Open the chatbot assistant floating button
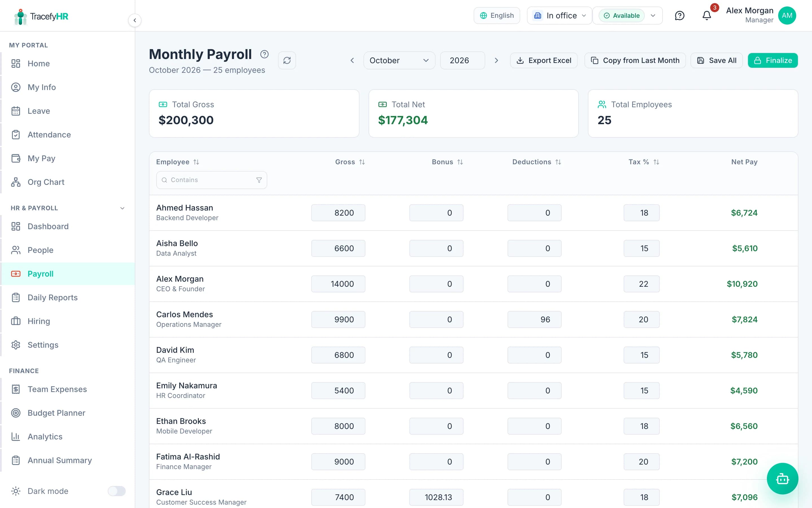This screenshot has width=812, height=508. coord(782,478)
